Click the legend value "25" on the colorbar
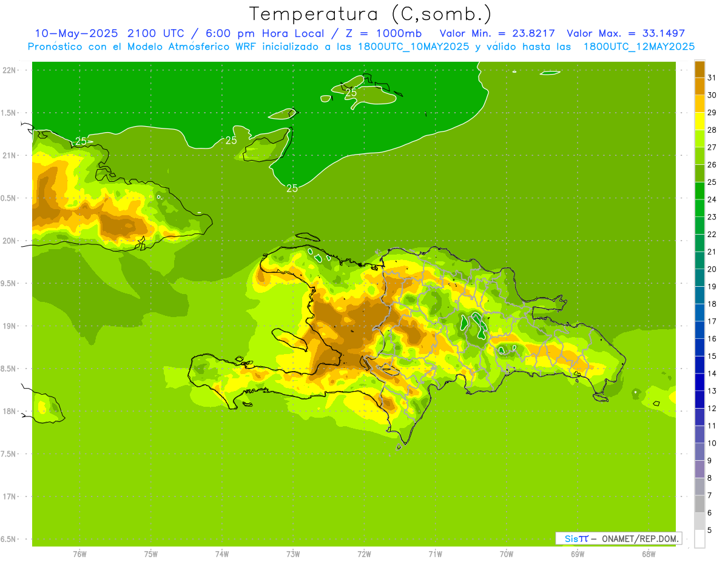 tap(712, 182)
